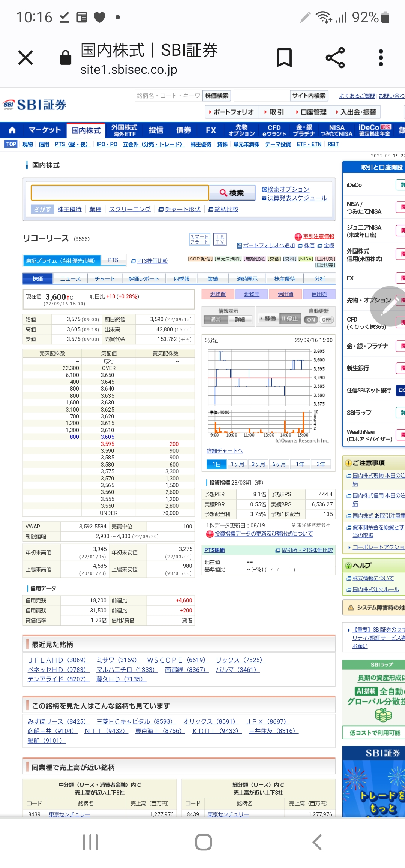405x868 pixels.
Task: Switch to the PTS market tab
Action: click(x=113, y=260)
